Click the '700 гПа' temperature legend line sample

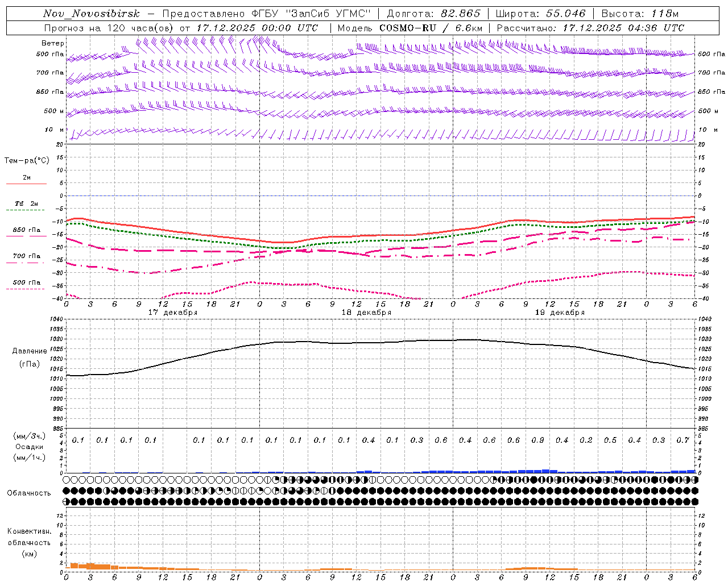(x=25, y=263)
